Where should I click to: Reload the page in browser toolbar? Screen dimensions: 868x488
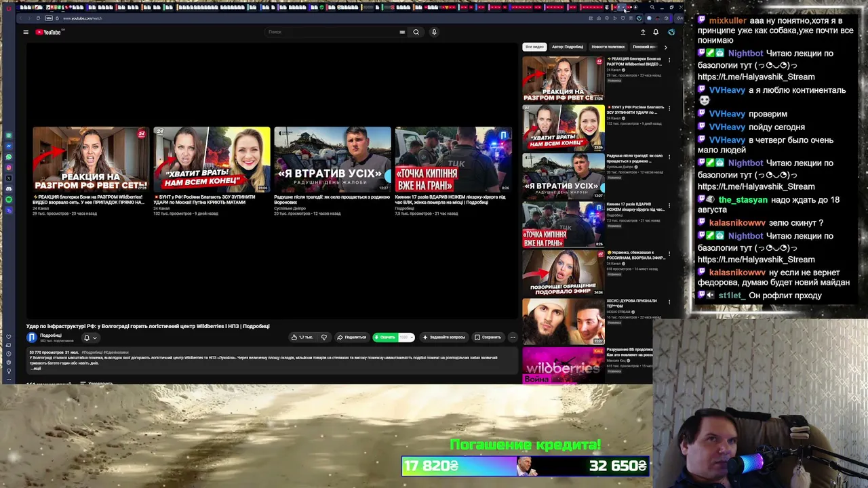38,18
